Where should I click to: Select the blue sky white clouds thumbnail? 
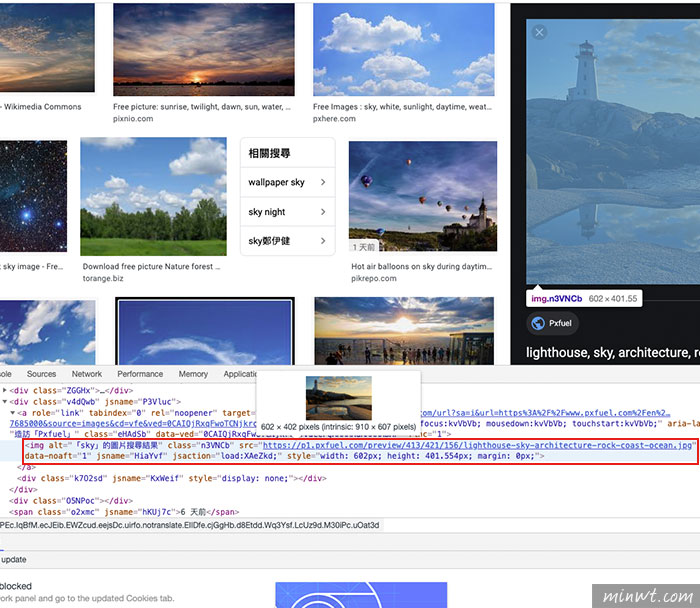click(404, 49)
